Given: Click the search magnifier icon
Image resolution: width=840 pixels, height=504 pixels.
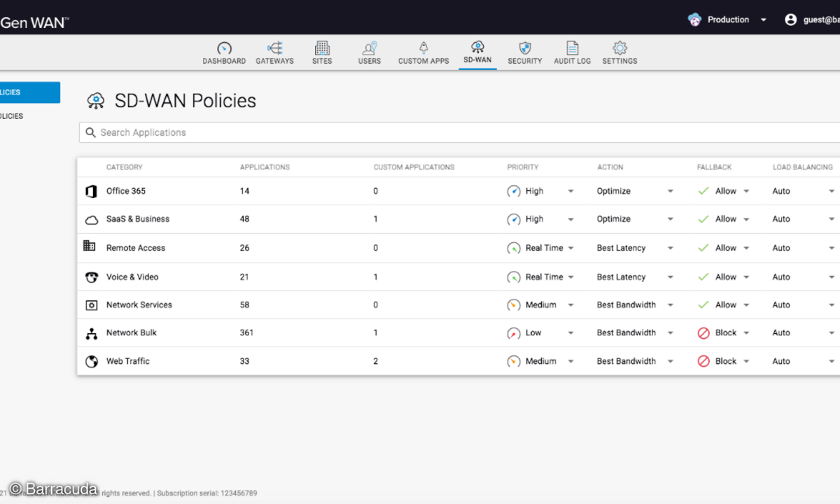Looking at the screenshot, I should [90, 132].
